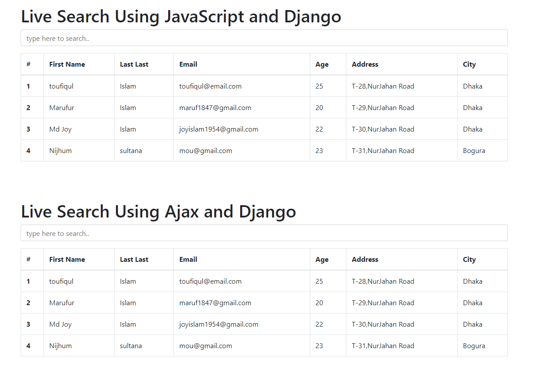Click 'City' header in JavaScript table
This screenshot has height=392, width=554.
click(469, 64)
